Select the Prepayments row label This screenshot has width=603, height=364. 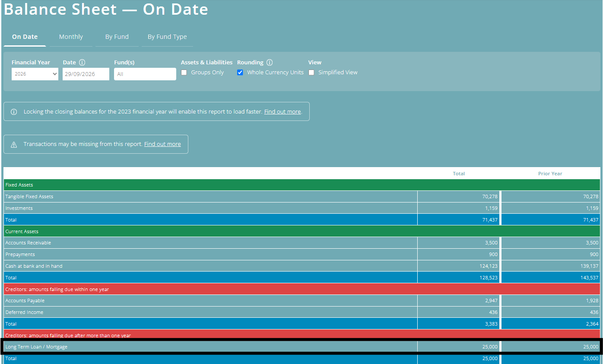(20, 254)
